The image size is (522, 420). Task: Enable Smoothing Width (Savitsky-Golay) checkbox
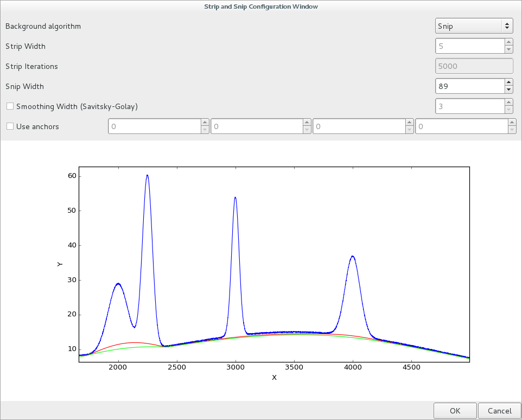[x=10, y=106]
